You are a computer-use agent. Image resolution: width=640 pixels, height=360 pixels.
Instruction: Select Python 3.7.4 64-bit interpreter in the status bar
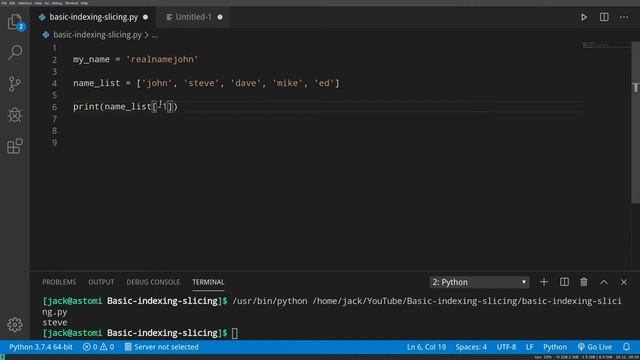(x=41, y=347)
